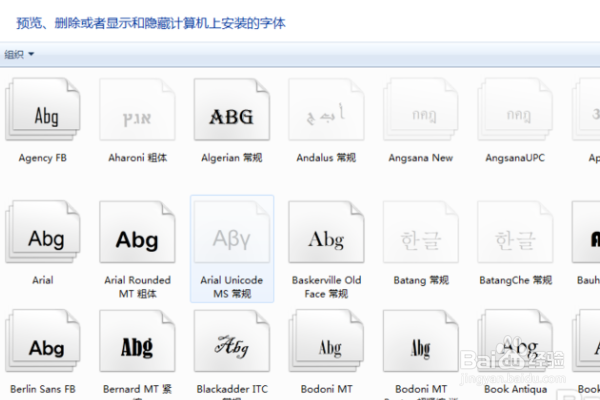The image size is (600, 400).
Task: Select the Blackadder ITC font icon
Action: 232,341
